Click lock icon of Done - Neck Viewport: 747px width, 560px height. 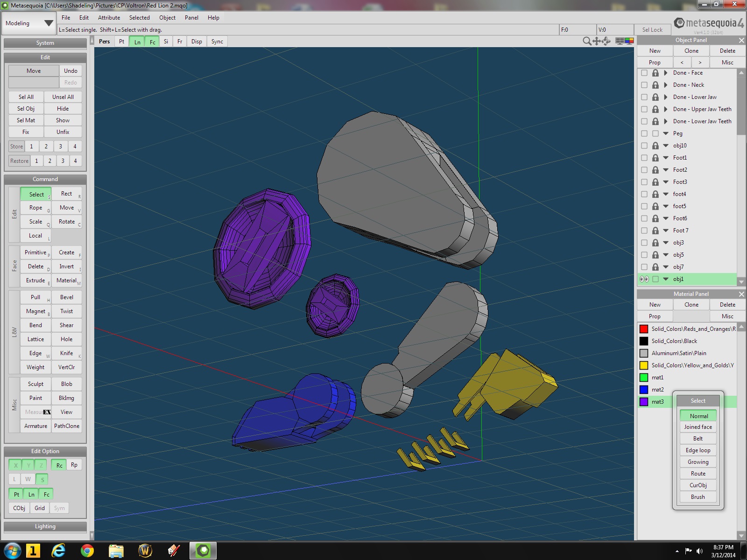tap(655, 85)
